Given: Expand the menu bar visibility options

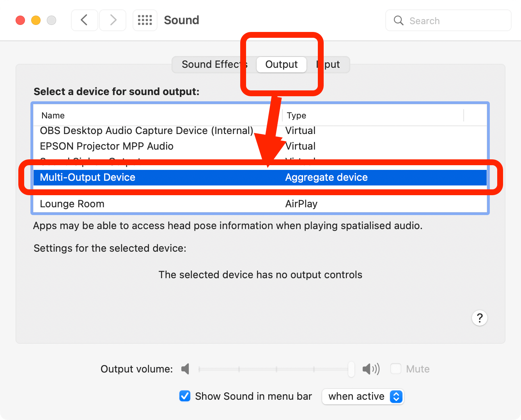Looking at the screenshot, I should click(362, 396).
